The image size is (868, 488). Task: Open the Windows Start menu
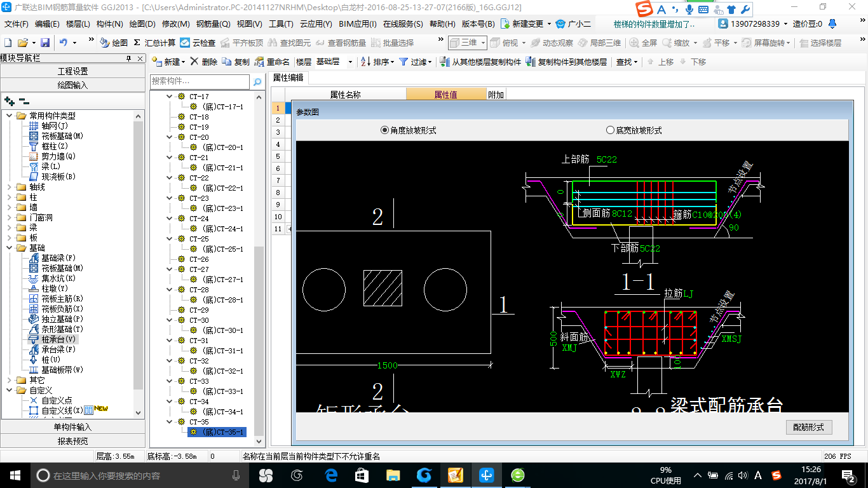[15, 475]
